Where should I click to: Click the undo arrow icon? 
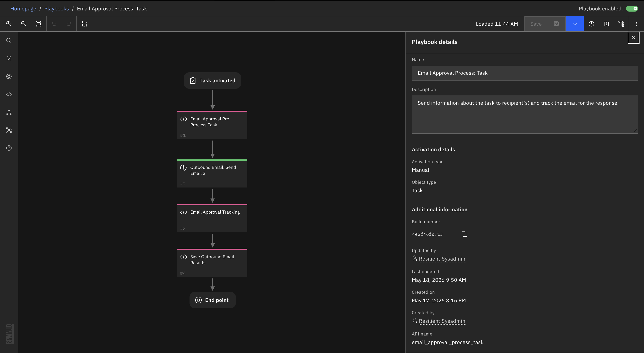tap(54, 24)
